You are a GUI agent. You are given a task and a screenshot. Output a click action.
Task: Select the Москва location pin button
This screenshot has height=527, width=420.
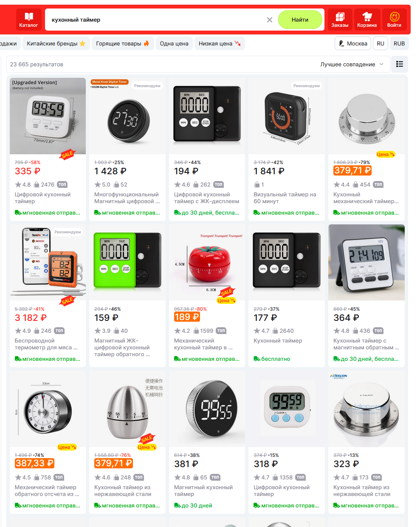(x=353, y=43)
